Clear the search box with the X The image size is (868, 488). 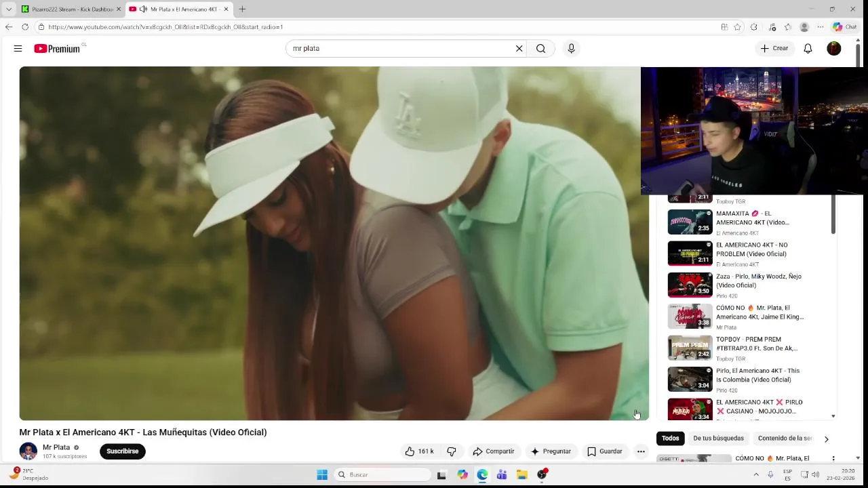519,48
